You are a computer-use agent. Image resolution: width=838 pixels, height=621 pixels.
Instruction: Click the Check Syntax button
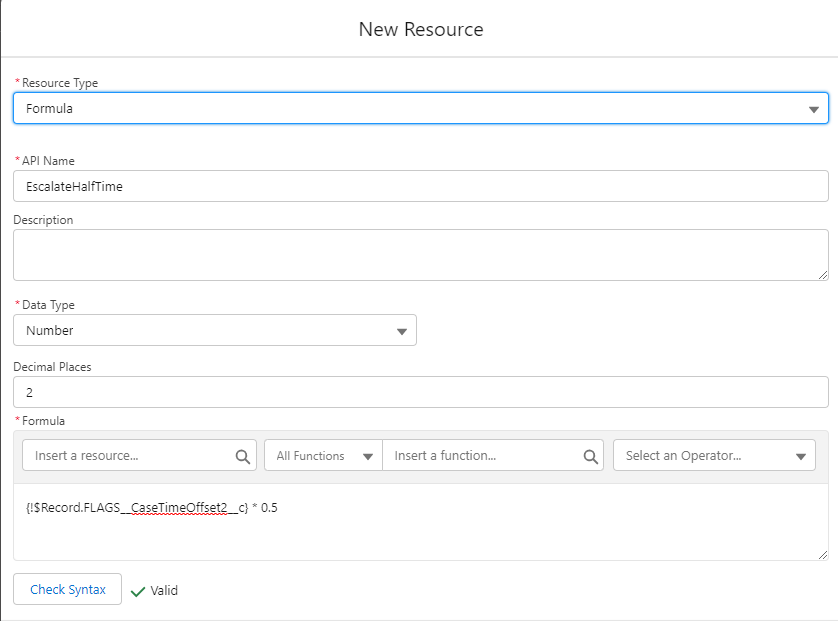tap(67, 589)
